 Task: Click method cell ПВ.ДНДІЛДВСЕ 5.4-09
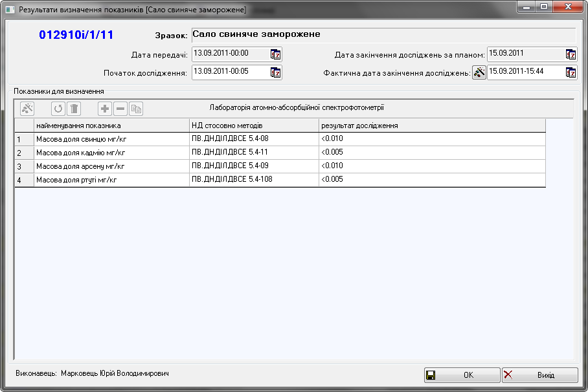point(254,166)
